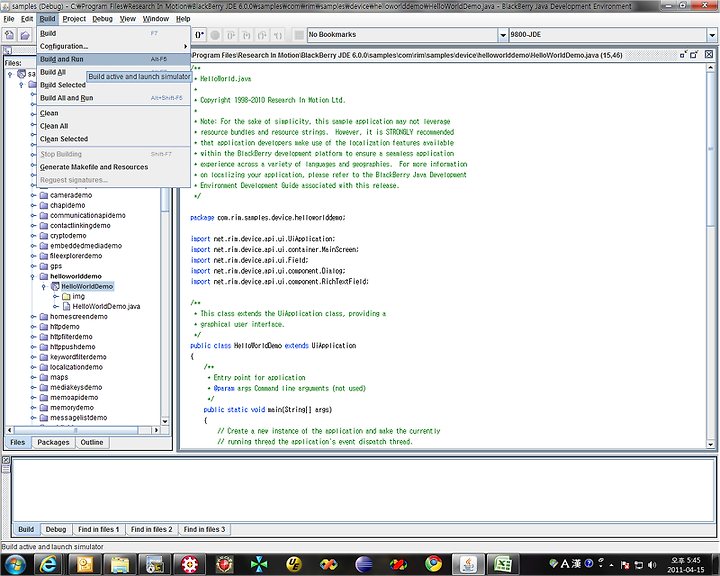Select the HelloWorldDemo project icon in tree
Screen dimensions: 720x576
(55, 287)
